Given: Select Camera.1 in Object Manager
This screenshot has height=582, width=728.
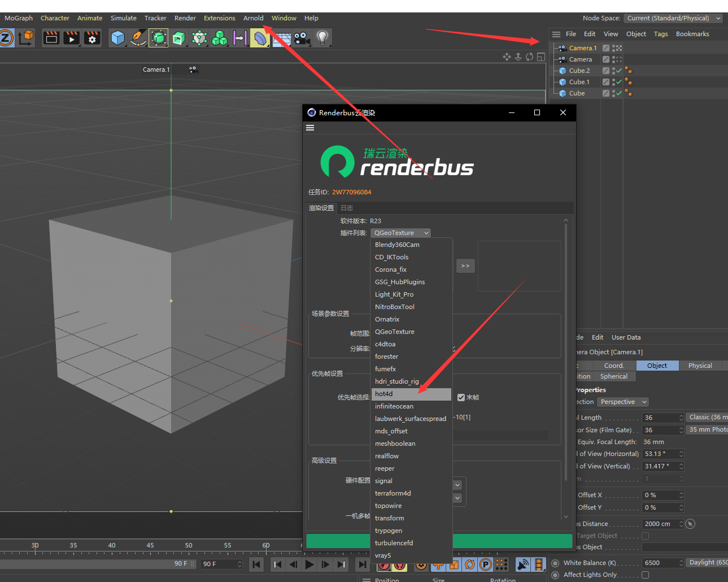Looking at the screenshot, I should pos(583,48).
